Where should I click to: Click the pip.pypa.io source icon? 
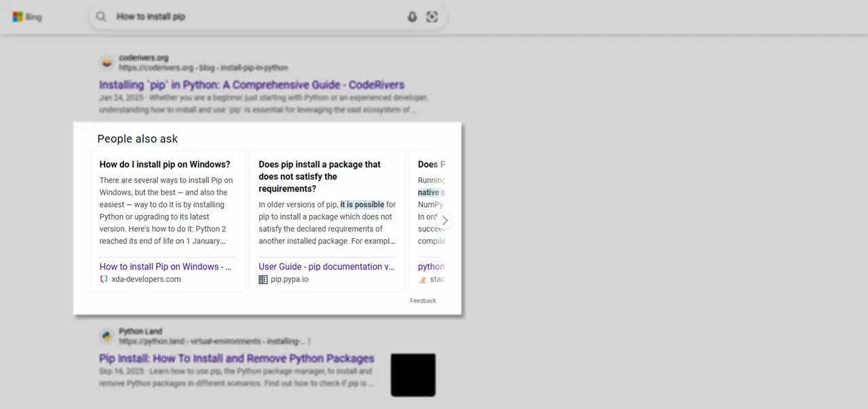[263, 279]
